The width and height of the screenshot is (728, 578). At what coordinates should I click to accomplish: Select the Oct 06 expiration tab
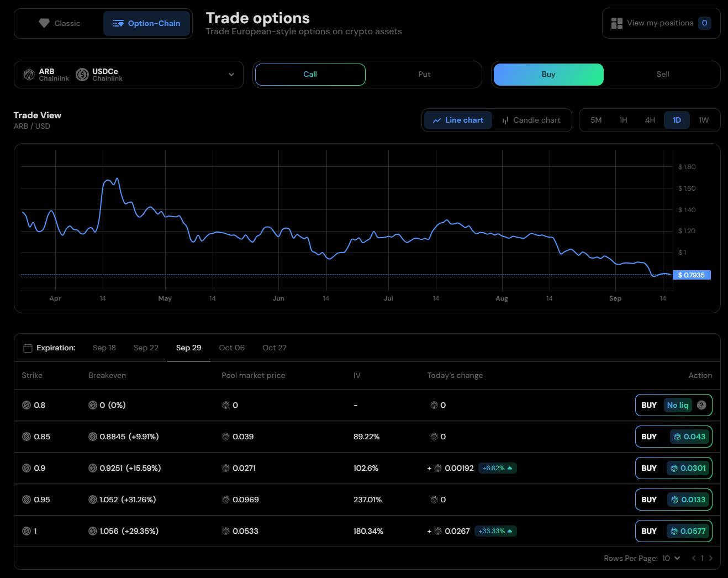click(232, 348)
